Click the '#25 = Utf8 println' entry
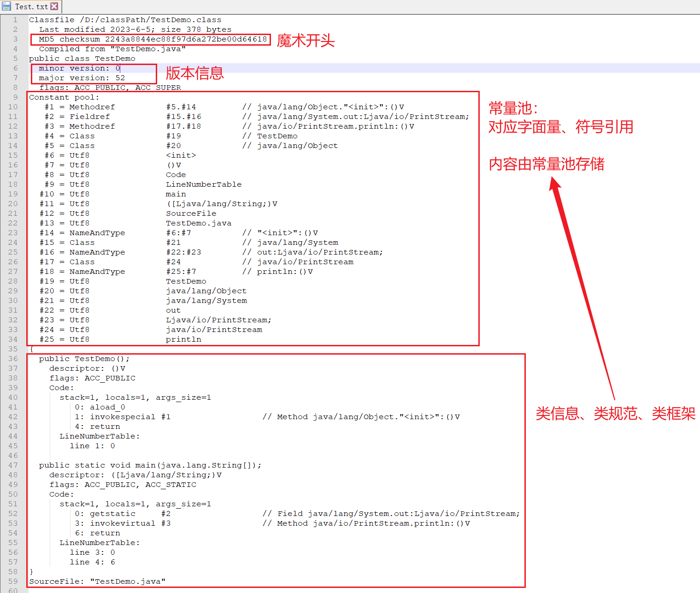The width and height of the screenshot is (700, 593). pyautogui.click(x=121, y=339)
